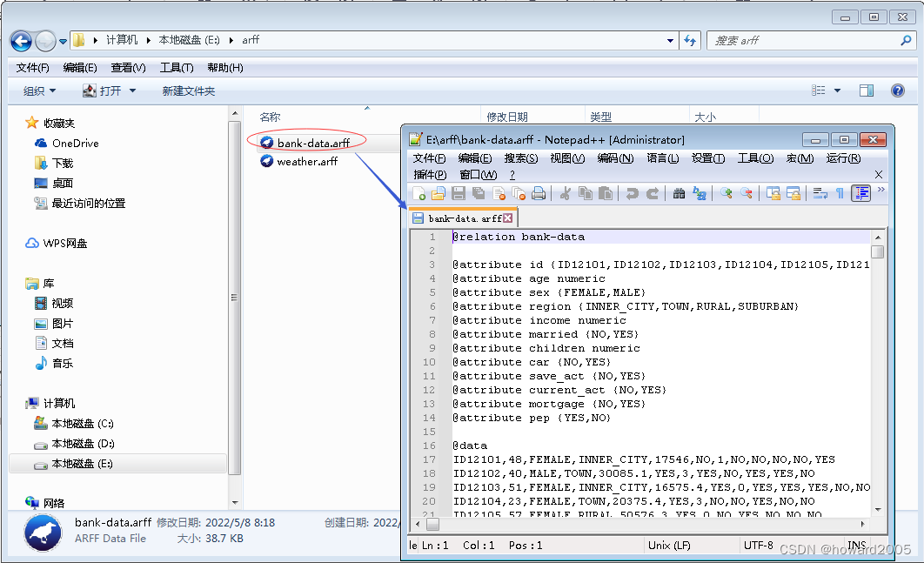Click Notepad++ Paste icon
924x563 pixels.
606,193
